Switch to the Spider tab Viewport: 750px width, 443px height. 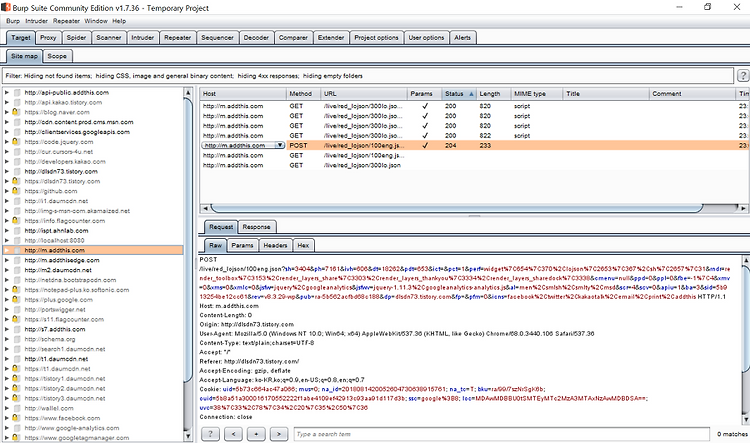pos(76,37)
